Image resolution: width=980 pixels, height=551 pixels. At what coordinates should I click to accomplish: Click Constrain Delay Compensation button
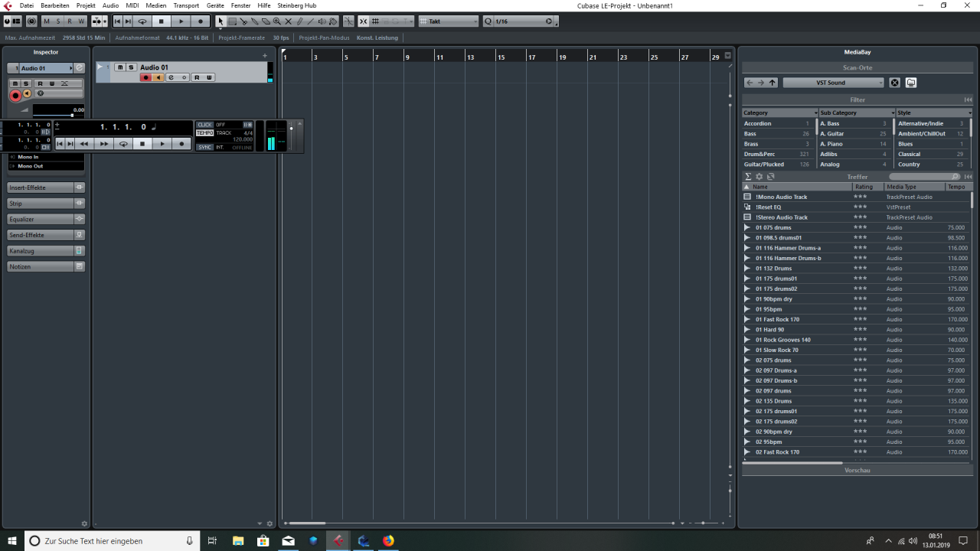click(31, 21)
